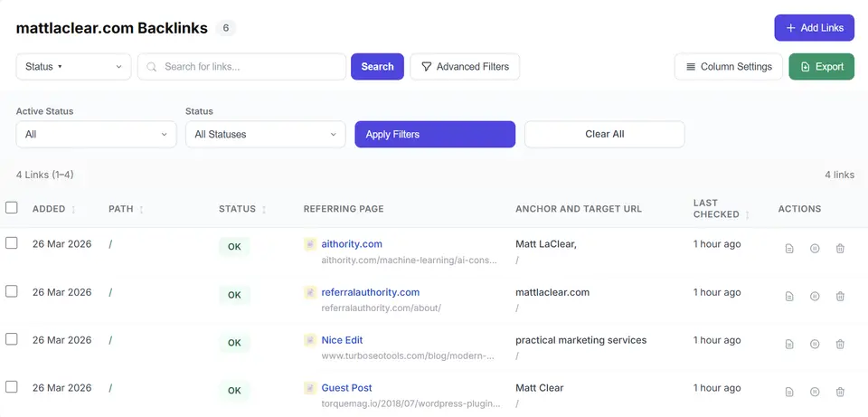This screenshot has width=868, height=417.
Task: Delete the referralauthority.com backlink row
Action: pyautogui.click(x=840, y=297)
